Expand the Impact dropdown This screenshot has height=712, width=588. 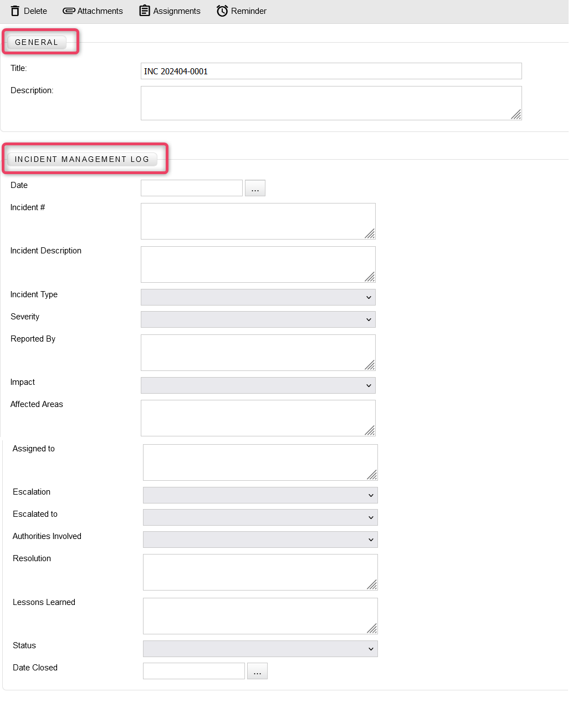tap(258, 385)
